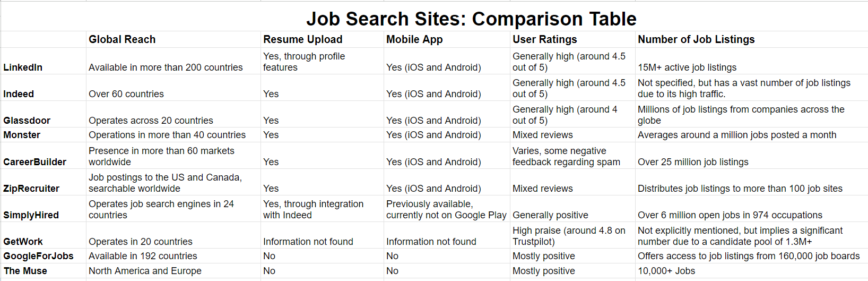868x281 pixels.
Task: Select the Job Search Sites title cell
Action: coord(471,19)
